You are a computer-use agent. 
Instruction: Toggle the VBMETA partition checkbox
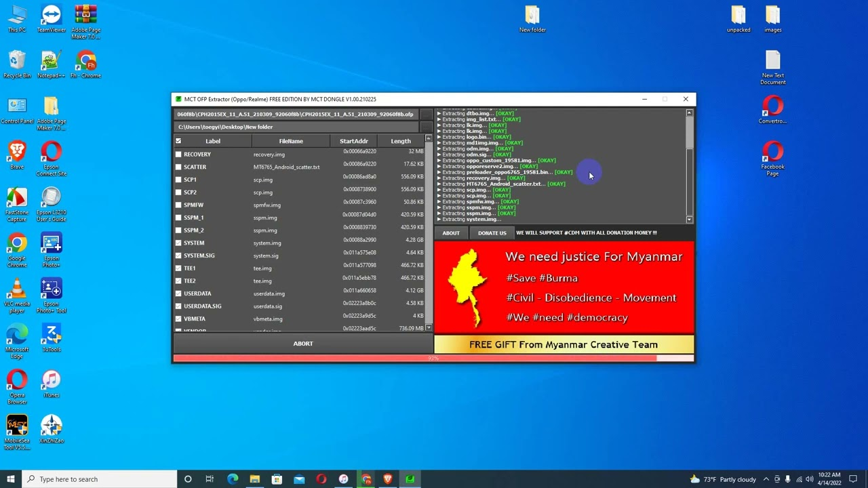(x=178, y=319)
